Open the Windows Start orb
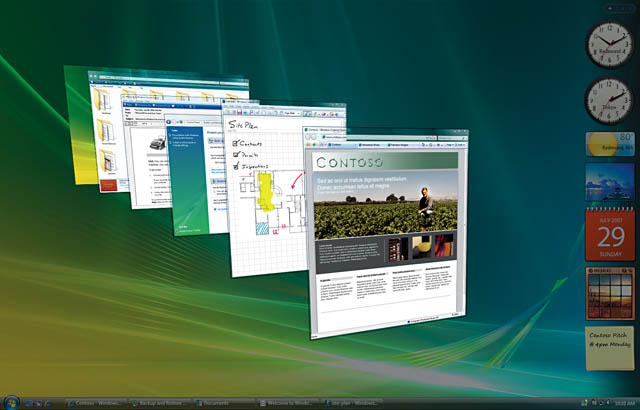 (9, 402)
